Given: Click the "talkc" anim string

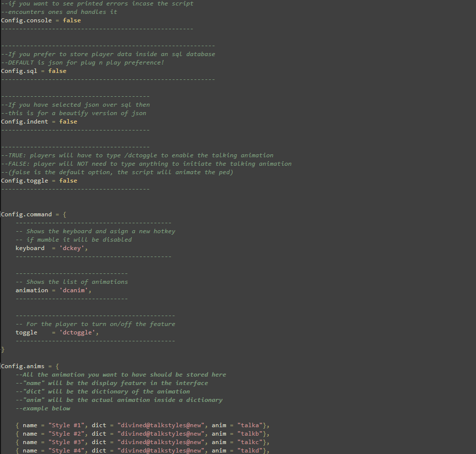Looking at the screenshot, I should click(x=250, y=442).
